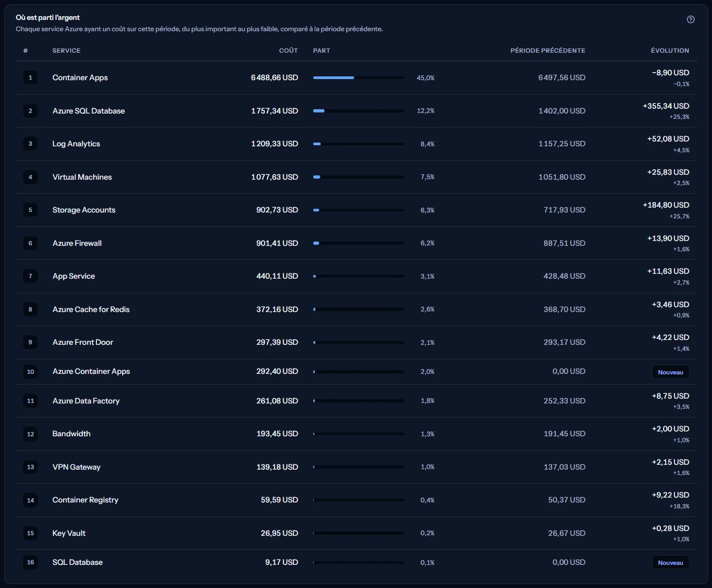Image resolution: width=712 pixels, height=588 pixels.
Task: Click the PART column header
Action: 322,51
